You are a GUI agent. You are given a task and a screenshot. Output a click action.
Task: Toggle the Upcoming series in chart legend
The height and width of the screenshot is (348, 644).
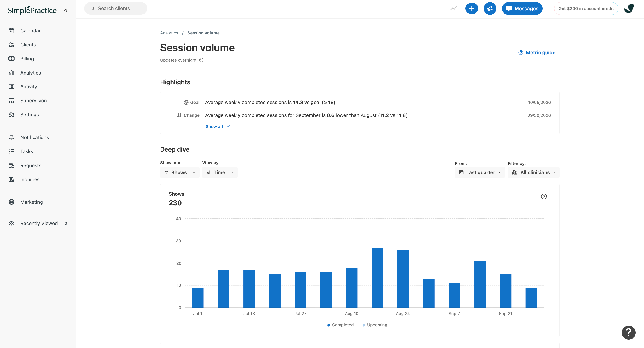pyautogui.click(x=375, y=325)
